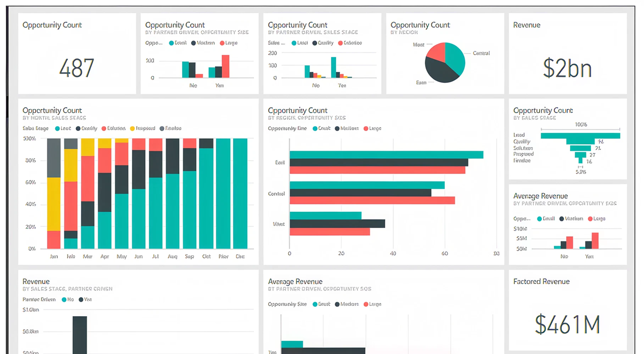
Task: Select the dark West bar in region chart
Action: tap(338, 224)
